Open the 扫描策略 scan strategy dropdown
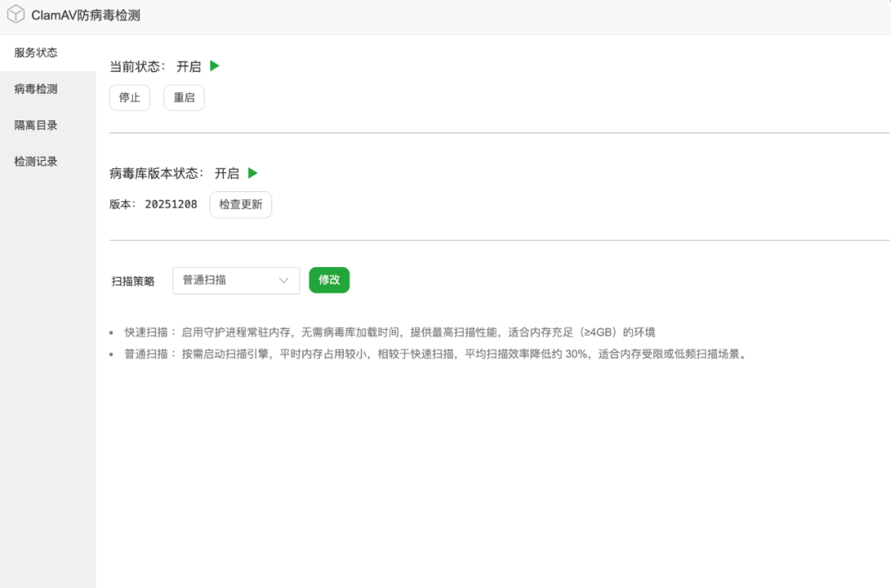891x588 pixels. point(236,280)
